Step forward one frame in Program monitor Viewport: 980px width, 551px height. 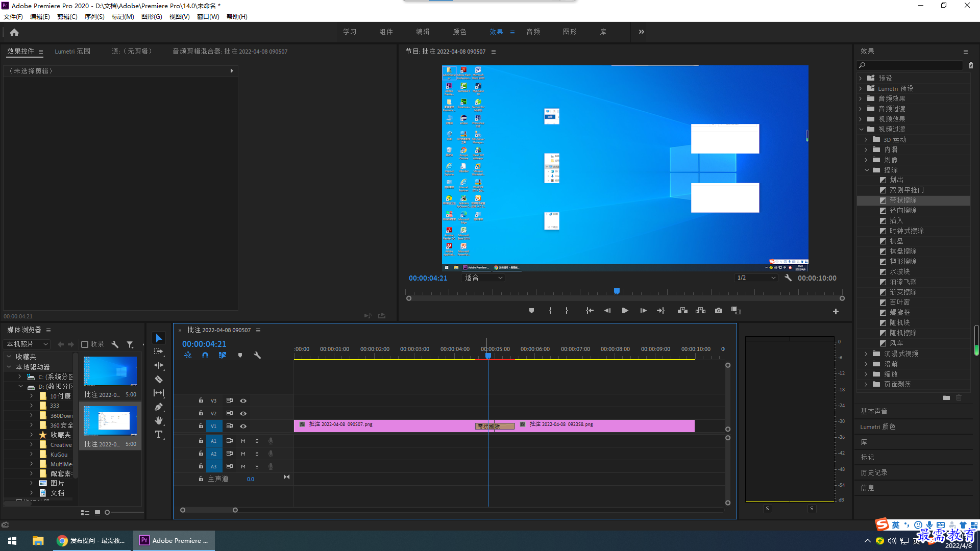(643, 311)
